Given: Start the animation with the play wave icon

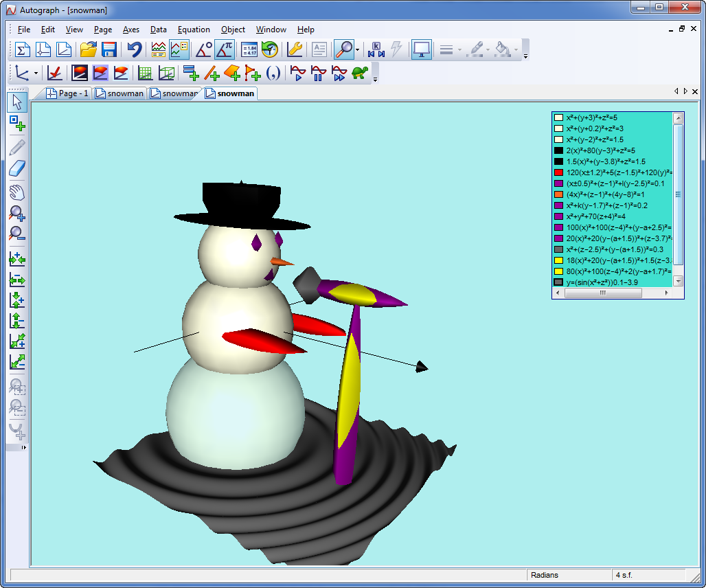Looking at the screenshot, I should (297, 73).
